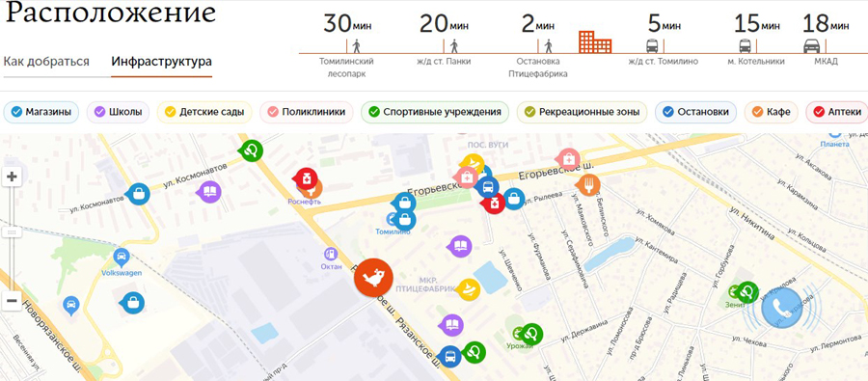Disable the Детские сады filter
Screen dimensions: 868x381
click(x=204, y=113)
